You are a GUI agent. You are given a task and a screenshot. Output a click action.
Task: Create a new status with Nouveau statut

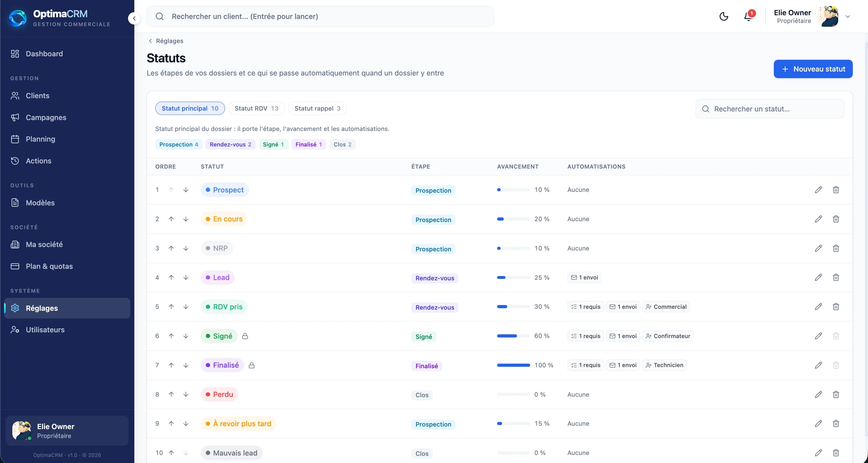pyautogui.click(x=813, y=69)
